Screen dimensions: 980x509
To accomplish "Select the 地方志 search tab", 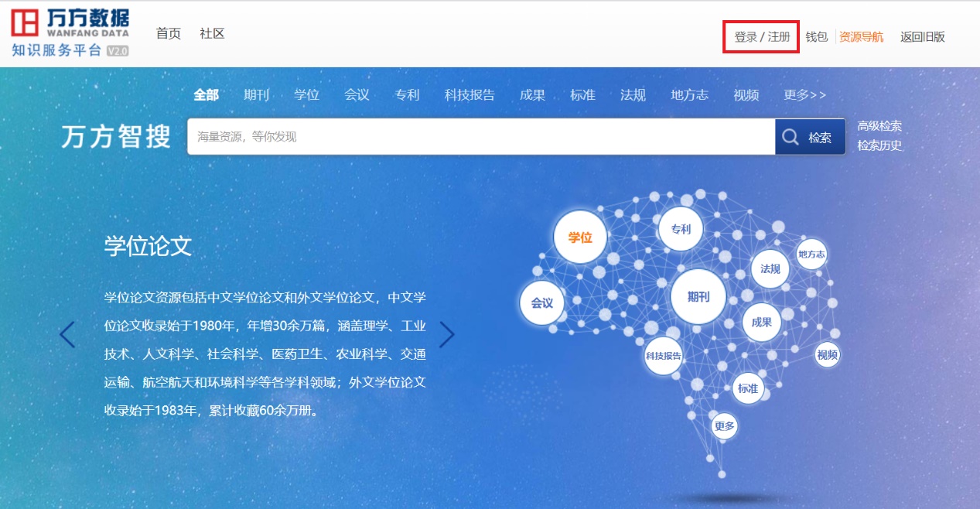I will click(689, 94).
